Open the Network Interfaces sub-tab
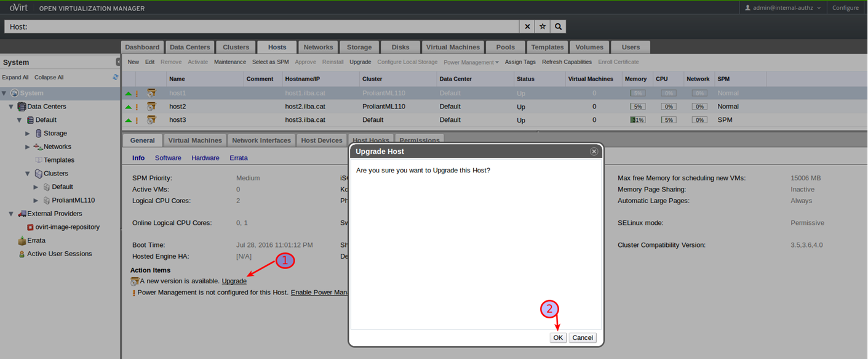The image size is (868, 359). point(261,140)
